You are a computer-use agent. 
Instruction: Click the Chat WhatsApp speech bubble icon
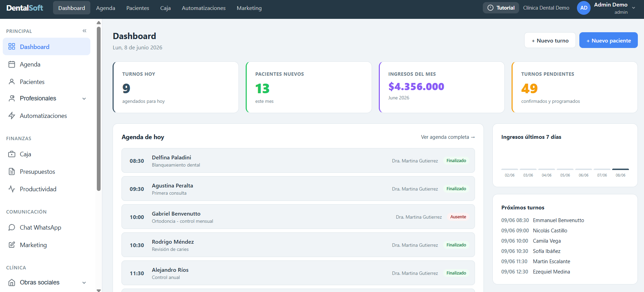(12, 227)
